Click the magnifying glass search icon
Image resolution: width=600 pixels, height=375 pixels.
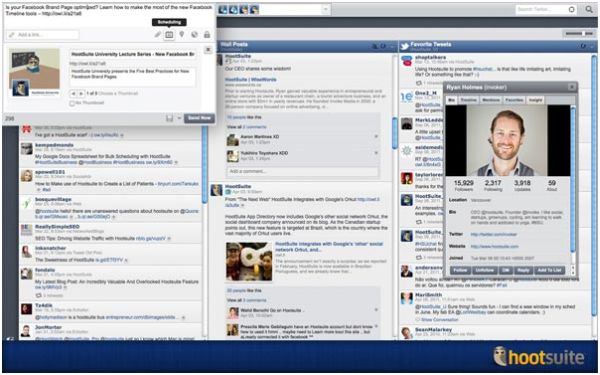(x=589, y=9)
